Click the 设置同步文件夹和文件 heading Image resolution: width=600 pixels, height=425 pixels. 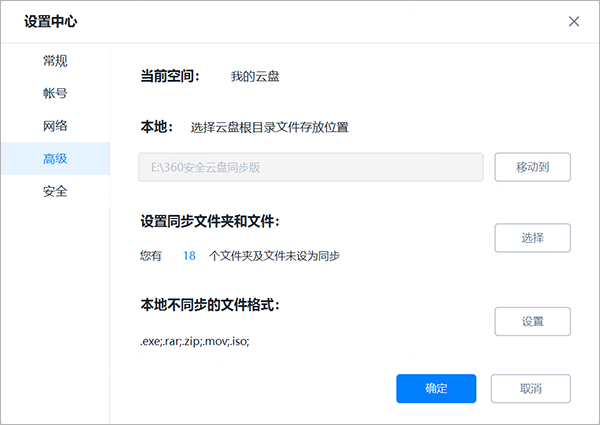(x=210, y=221)
